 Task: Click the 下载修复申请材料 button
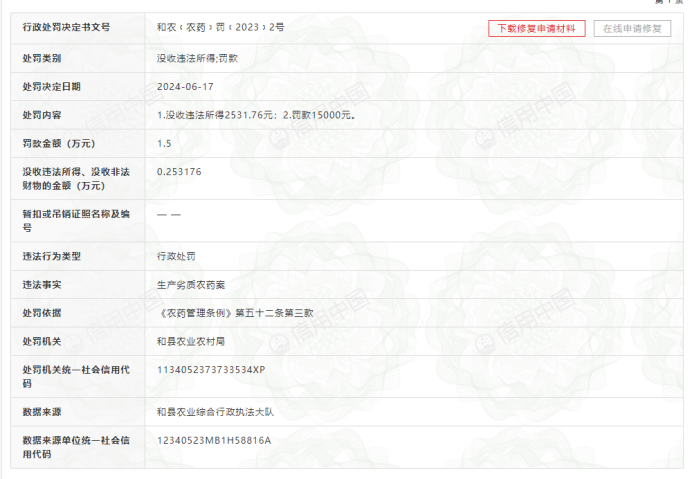pyautogui.click(x=536, y=28)
